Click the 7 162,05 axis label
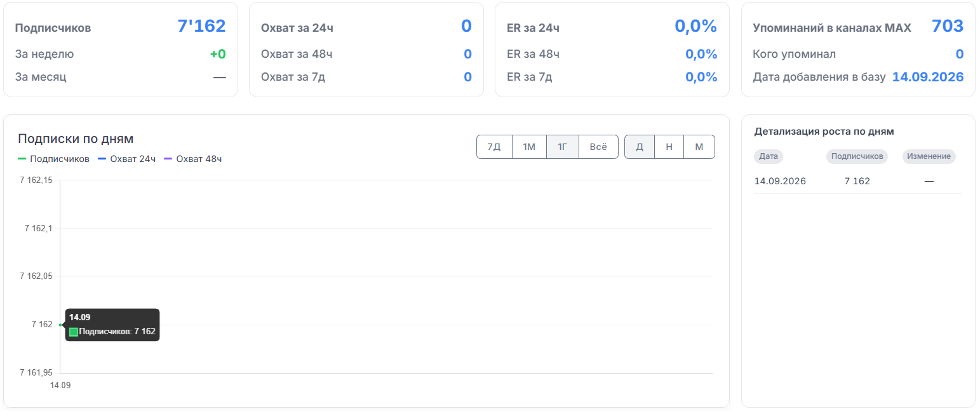This screenshot has width=980, height=420. [36, 276]
